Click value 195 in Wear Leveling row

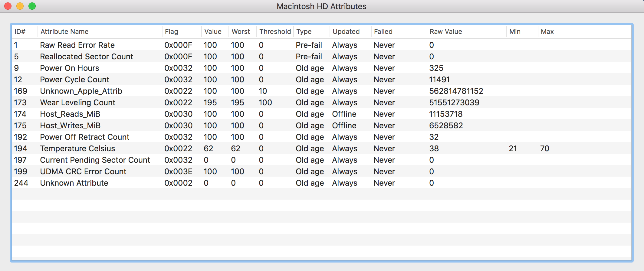pyautogui.click(x=210, y=103)
